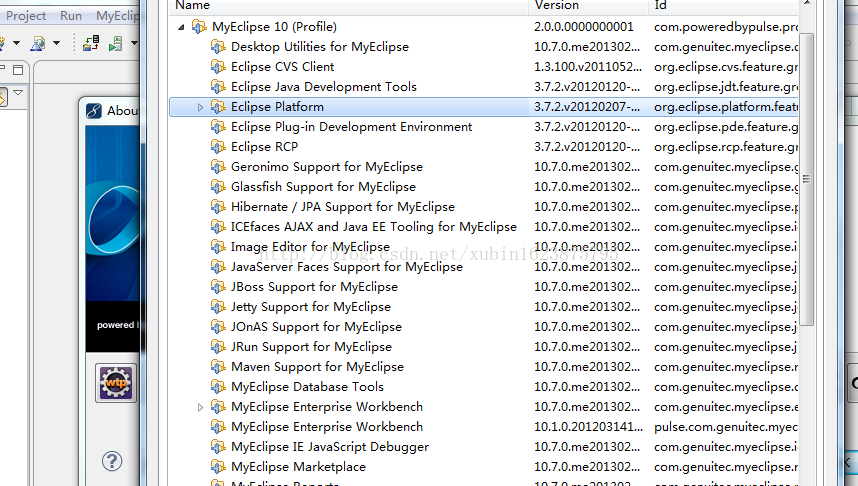Click the Eclipse Java Development Tools icon
Screen dimensions: 858x486
point(218,87)
